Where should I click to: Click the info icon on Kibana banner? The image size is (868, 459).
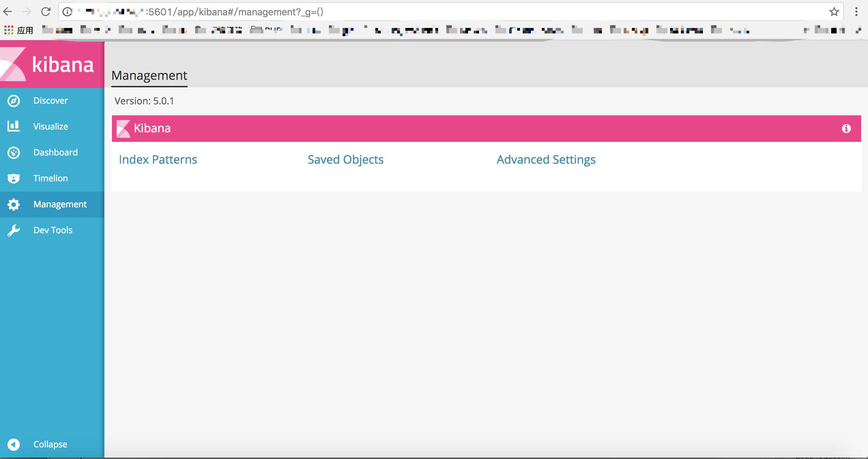tap(846, 129)
